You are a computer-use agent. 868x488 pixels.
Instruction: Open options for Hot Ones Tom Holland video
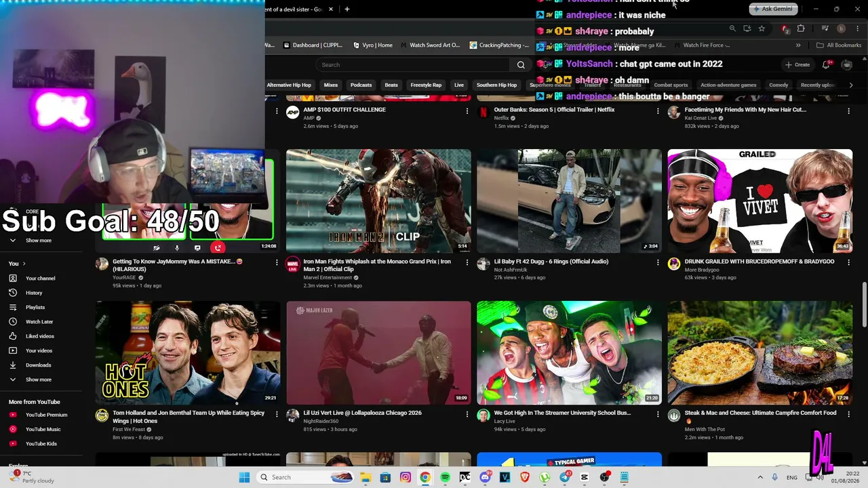point(277,414)
